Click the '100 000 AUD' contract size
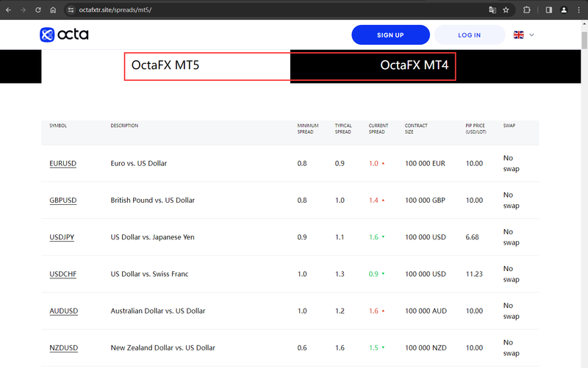588x368 pixels. click(x=426, y=311)
